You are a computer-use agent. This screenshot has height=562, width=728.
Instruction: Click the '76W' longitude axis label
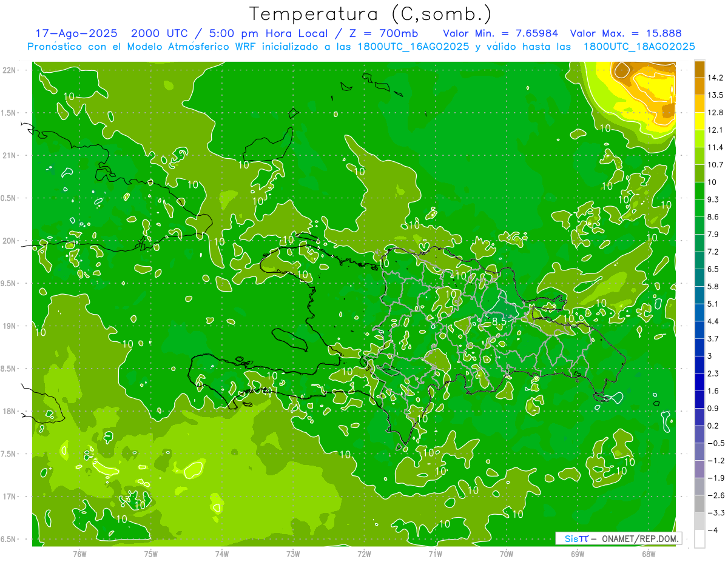coord(79,554)
